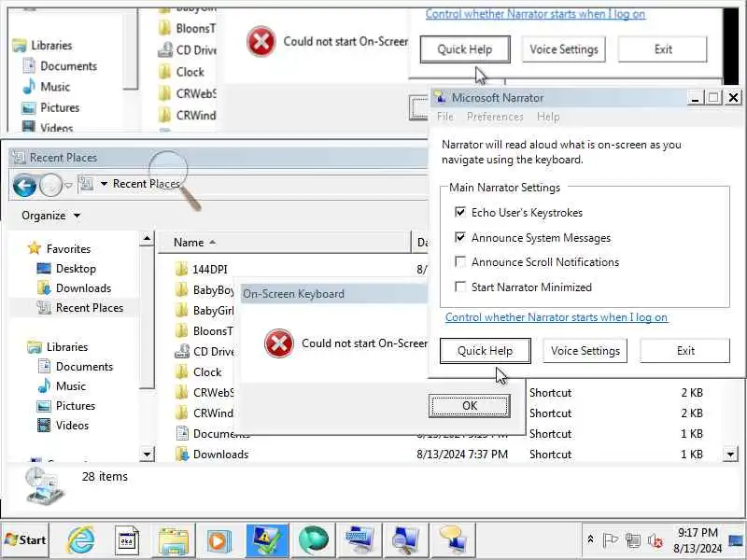
Task: Click the Narrator Exit button beneath the checkboxes
Action: pos(685,351)
